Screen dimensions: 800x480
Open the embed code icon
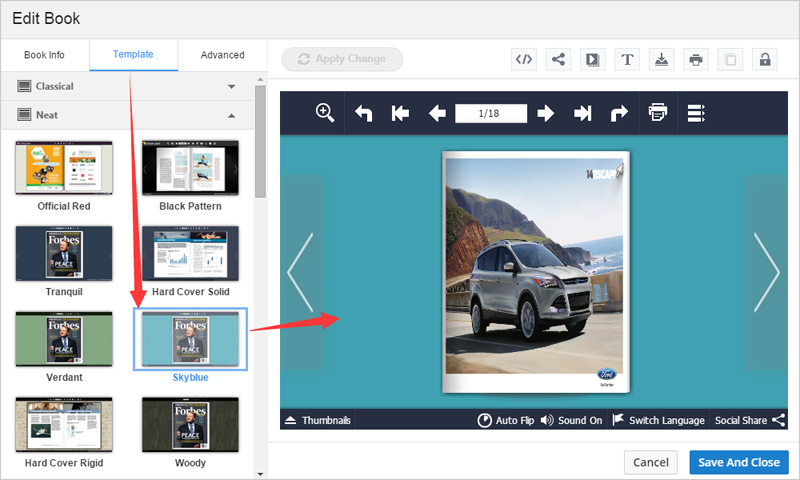(524, 59)
